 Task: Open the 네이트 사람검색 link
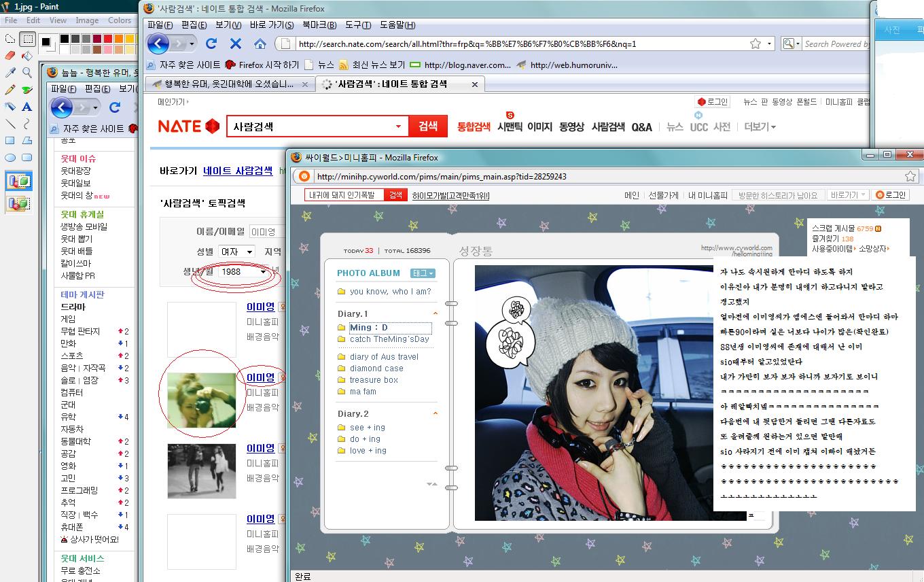click(x=238, y=171)
